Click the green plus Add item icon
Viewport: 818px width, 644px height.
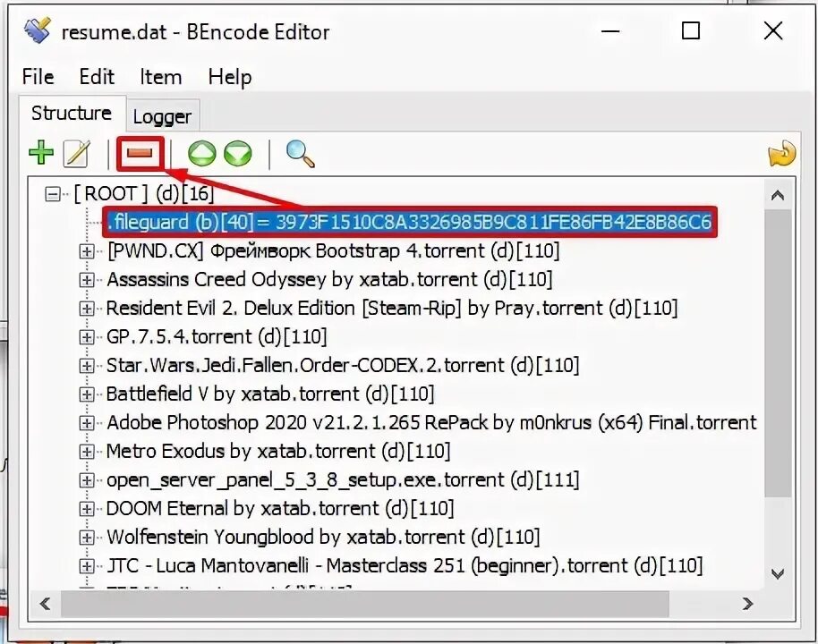[x=40, y=153]
